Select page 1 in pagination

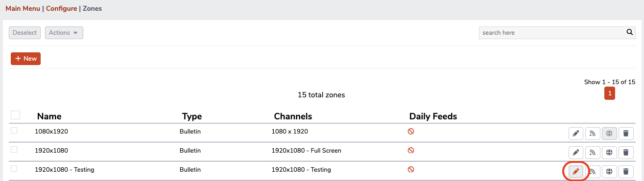pyautogui.click(x=610, y=93)
